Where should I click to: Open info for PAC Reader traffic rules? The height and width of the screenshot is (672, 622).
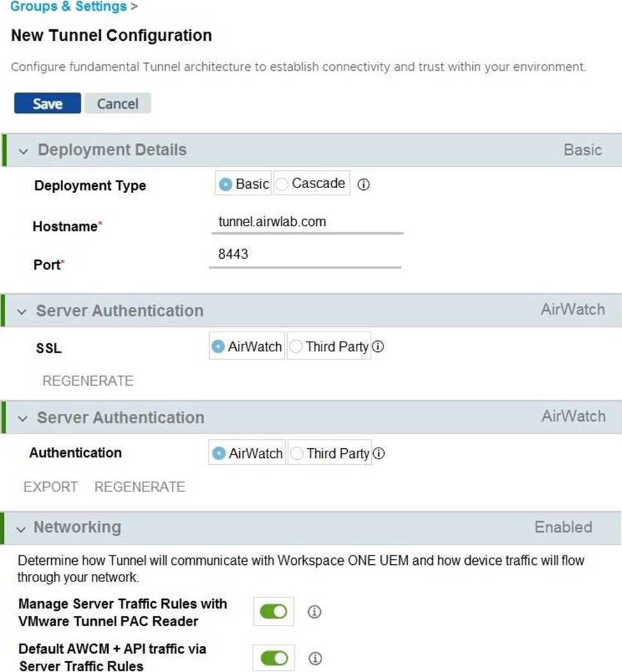(315, 611)
